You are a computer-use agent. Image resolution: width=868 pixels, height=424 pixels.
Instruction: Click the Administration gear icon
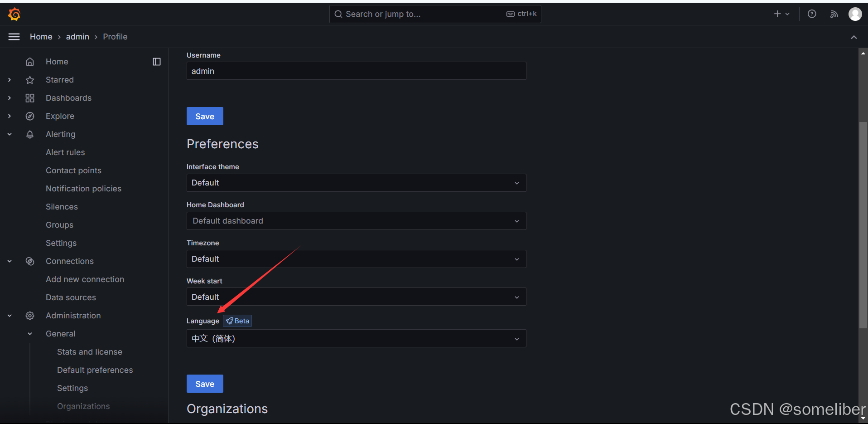click(30, 316)
